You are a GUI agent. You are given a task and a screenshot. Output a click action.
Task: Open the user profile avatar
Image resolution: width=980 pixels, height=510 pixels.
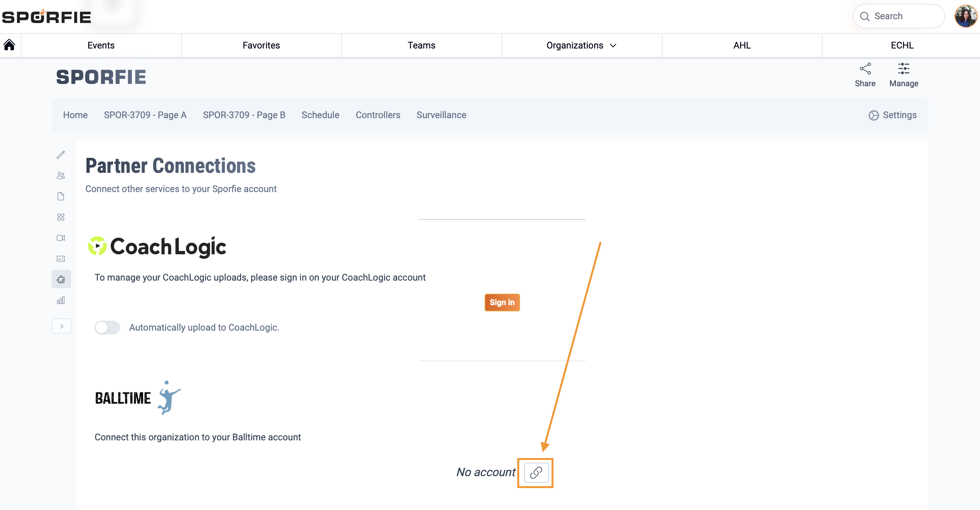(965, 16)
